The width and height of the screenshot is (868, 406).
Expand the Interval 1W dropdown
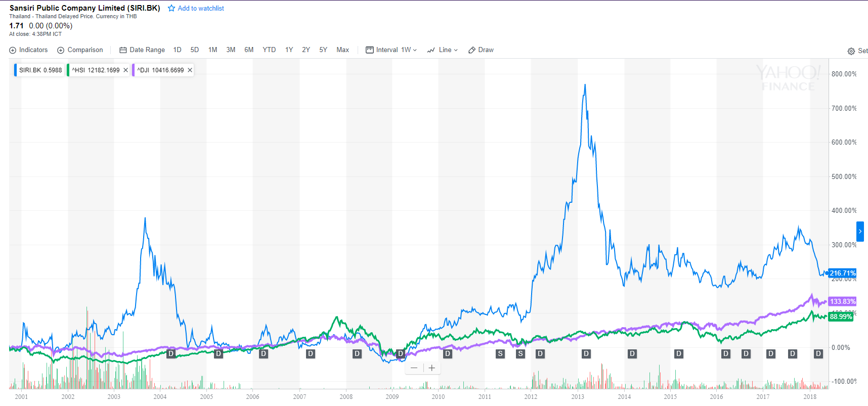pos(391,50)
